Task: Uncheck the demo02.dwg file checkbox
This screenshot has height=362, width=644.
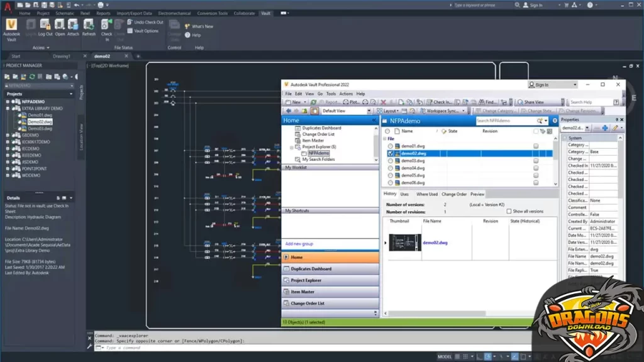Action: tap(390, 153)
